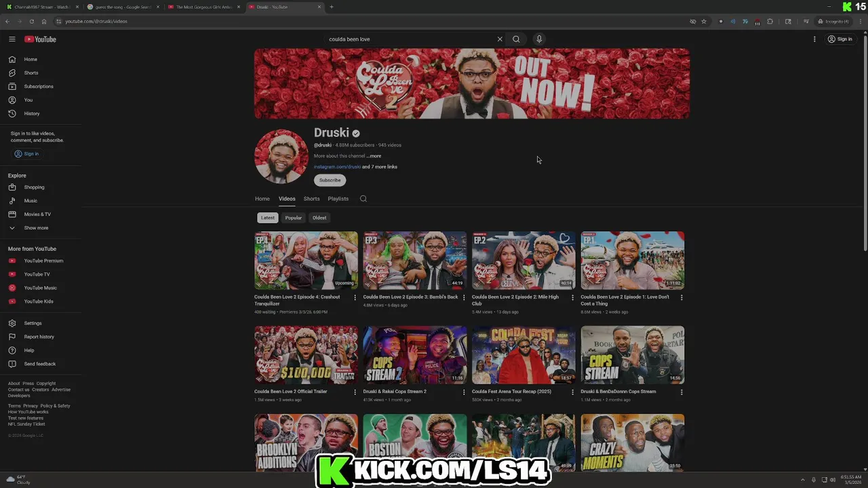Start voice search with microphone icon
Screen dimensions: 868x488
(x=539, y=39)
